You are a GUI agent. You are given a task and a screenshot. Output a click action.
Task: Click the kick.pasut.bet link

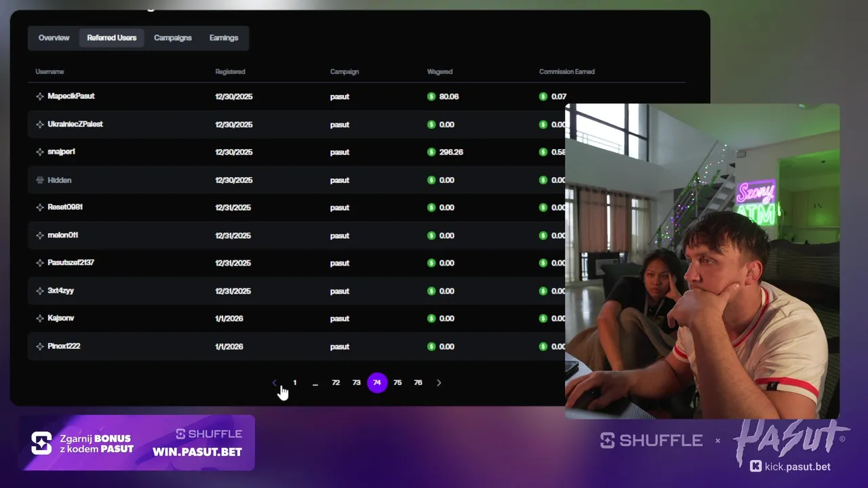point(799,466)
